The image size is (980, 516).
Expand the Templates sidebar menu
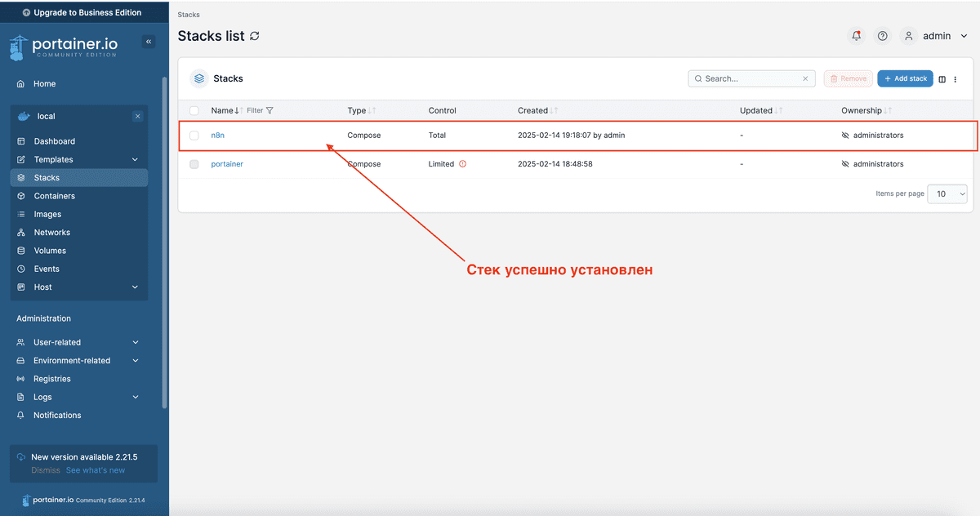pos(54,159)
